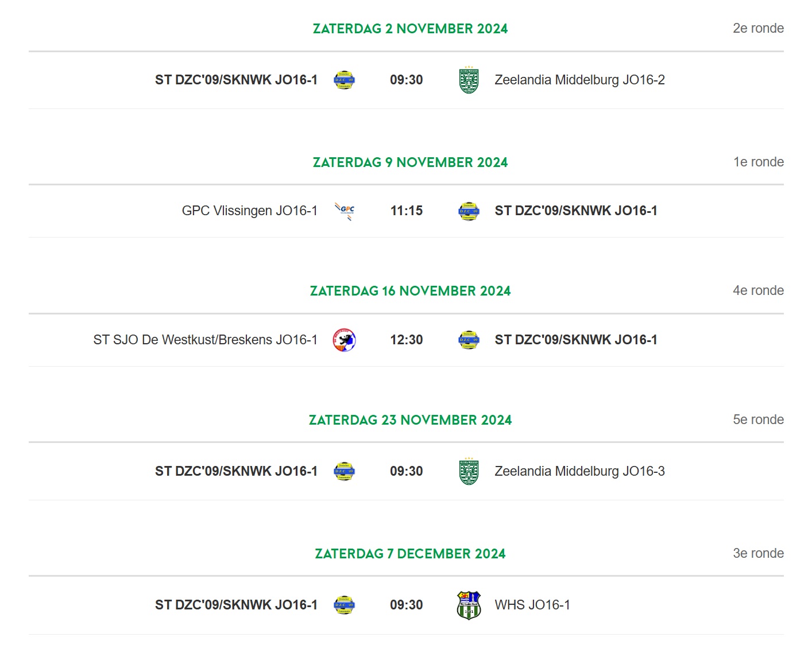Click away team ST DZC'09/SKNWK on 16 November
This screenshot has width=812, height=645.
576,340
